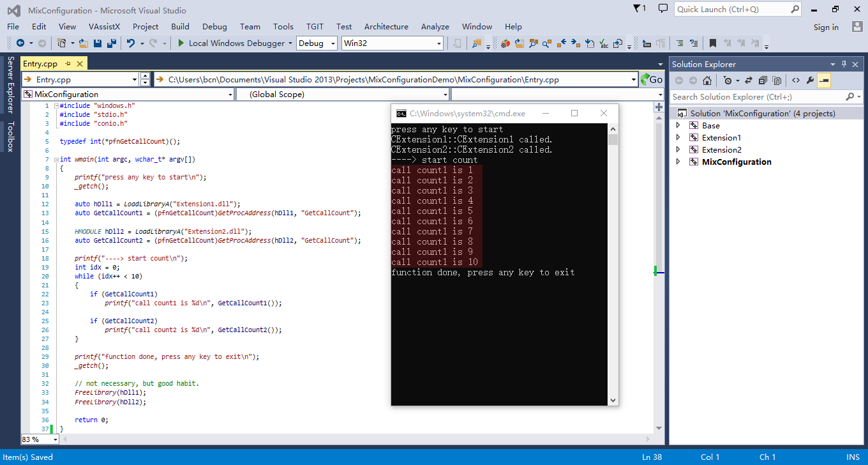Toggle auto-hide pin on Solution Explorer panel

tap(844, 64)
